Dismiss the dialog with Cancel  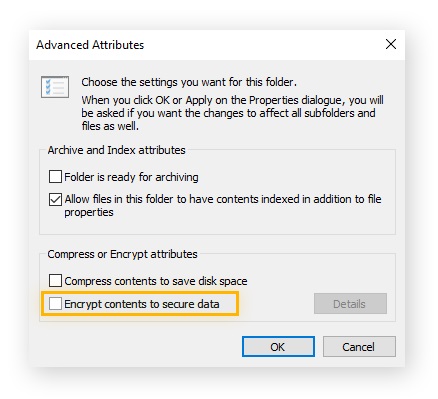(x=359, y=347)
